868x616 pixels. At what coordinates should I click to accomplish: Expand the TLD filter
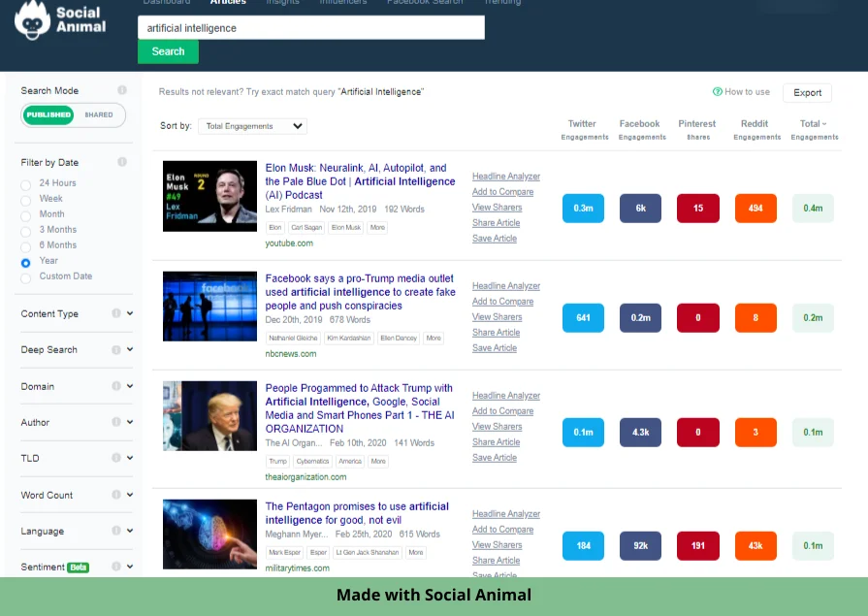(130, 458)
